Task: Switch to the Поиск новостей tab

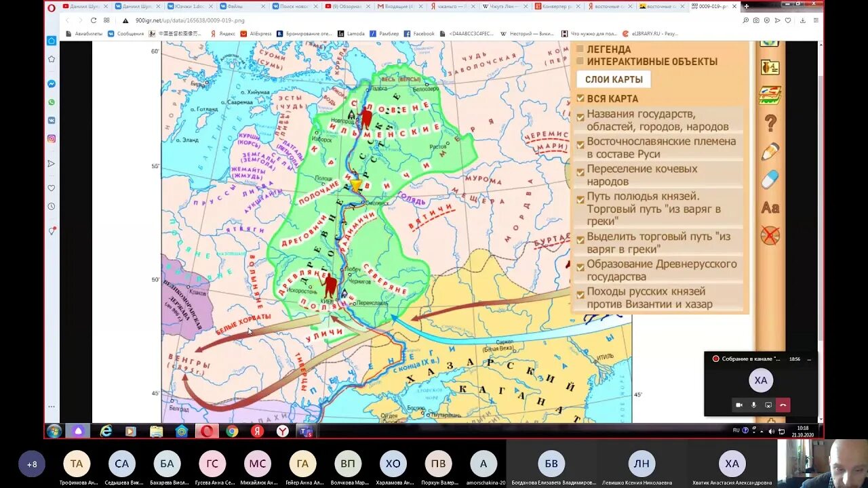Action: click(x=297, y=6)
